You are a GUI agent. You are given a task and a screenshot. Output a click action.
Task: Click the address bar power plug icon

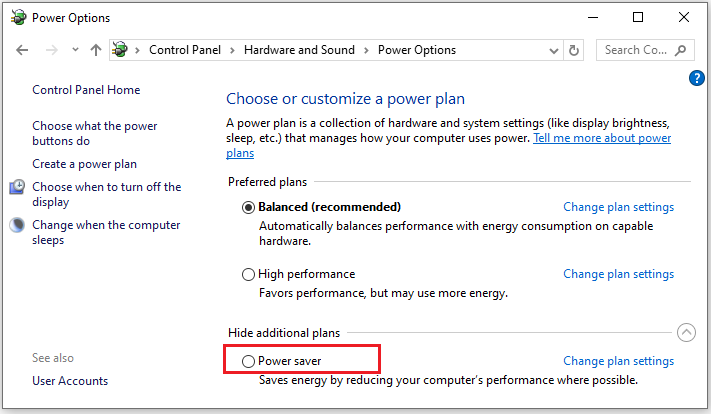tap(122, 50)
